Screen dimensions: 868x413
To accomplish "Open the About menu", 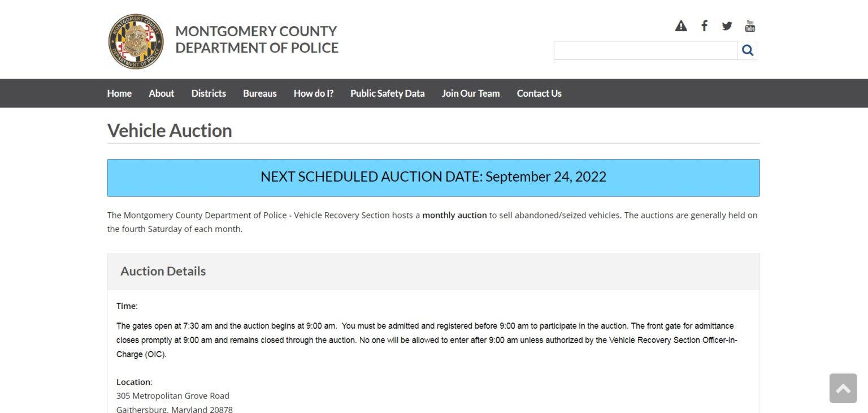I will pos(161,93).
